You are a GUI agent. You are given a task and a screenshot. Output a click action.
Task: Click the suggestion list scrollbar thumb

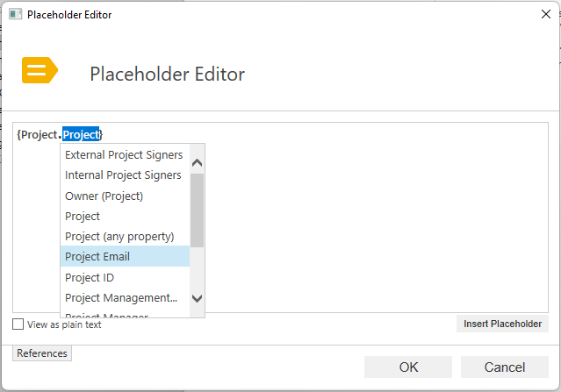pyautogui.click(x=197, y=210)
